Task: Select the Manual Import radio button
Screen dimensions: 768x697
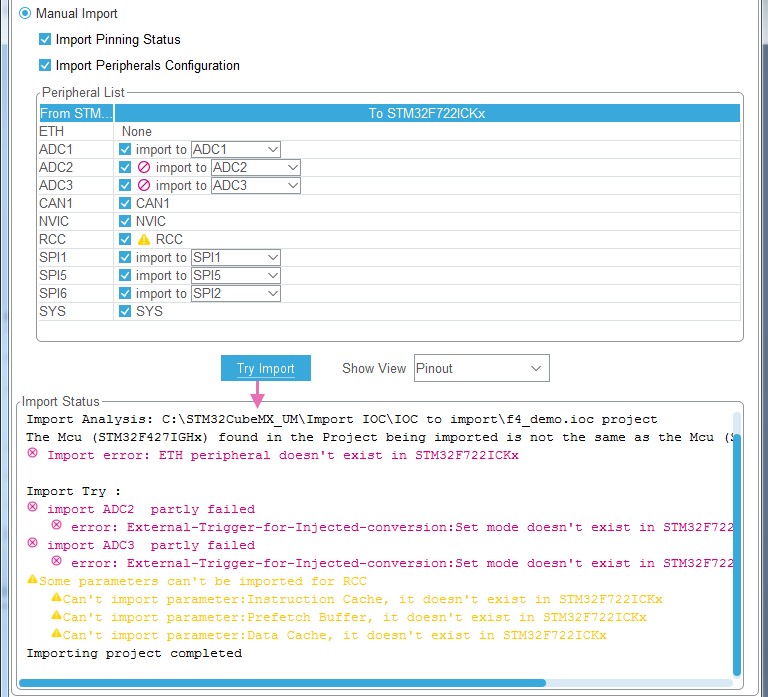Action: (25, 13)
